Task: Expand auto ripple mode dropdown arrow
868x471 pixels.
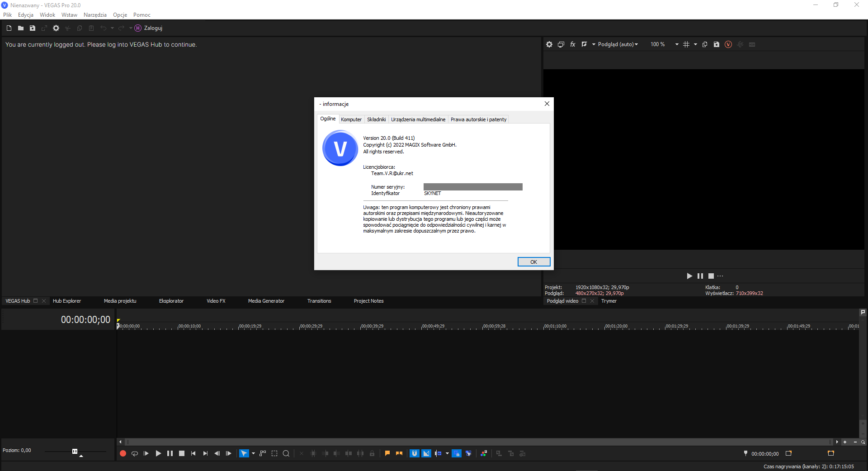Action: [447, 453]
